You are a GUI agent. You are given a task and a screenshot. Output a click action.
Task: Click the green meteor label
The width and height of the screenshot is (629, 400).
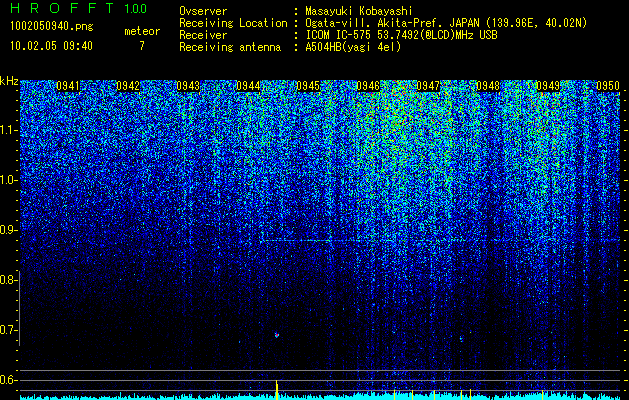pyautogui.click(x=142, y=31)
